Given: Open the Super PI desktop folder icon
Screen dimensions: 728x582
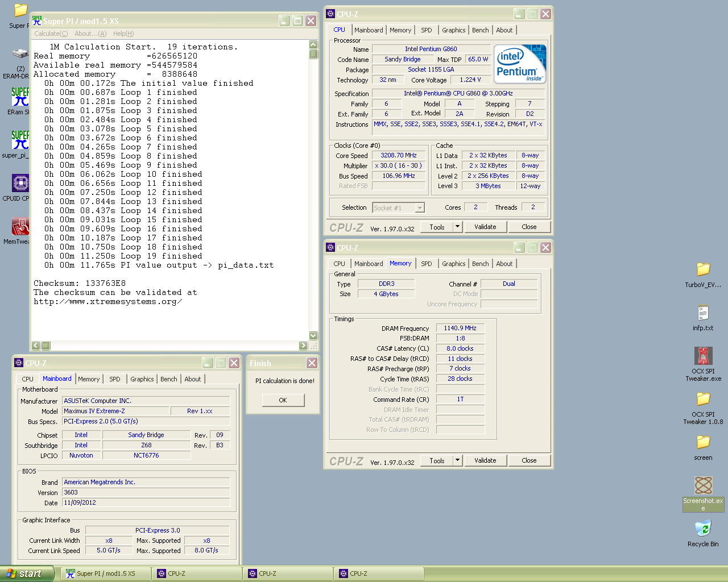Looking at the screenshot, I should [20, 10].
